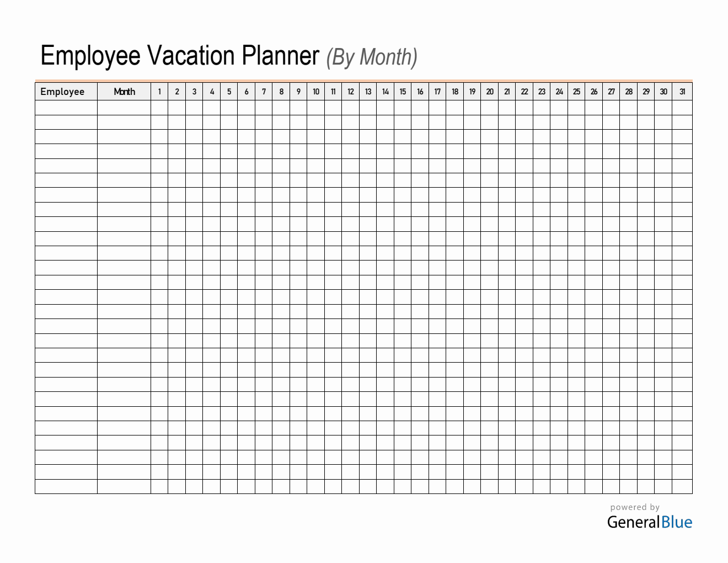This screenshot has height=563, width=728.
Task: Select the day 31 column header
Action: (x=682, y=92)
